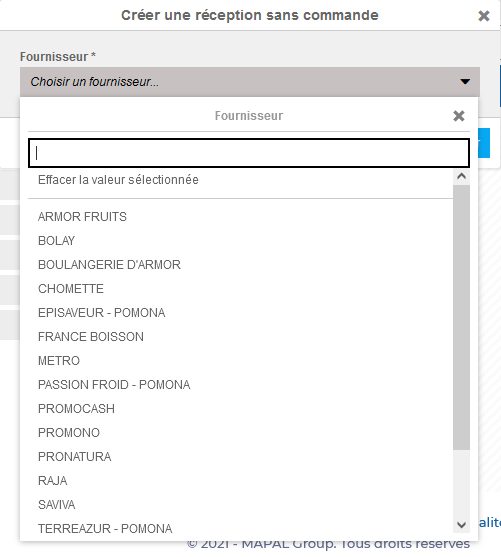This screenshot has width=501, height=557.
Task: Click the supplier list scrollbar thumb
Action: point(461,317)
